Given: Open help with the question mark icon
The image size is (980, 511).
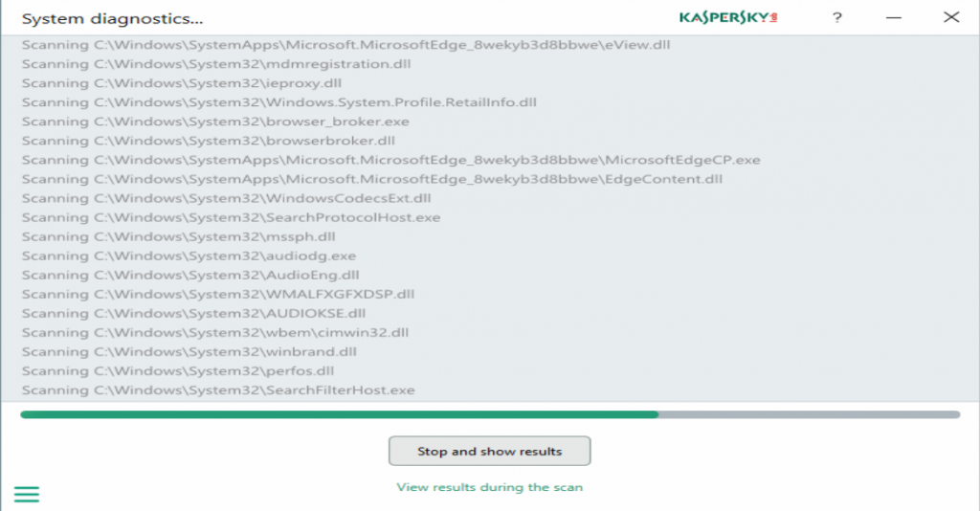Looking at the screenshot, I should [x=836, y=17].
